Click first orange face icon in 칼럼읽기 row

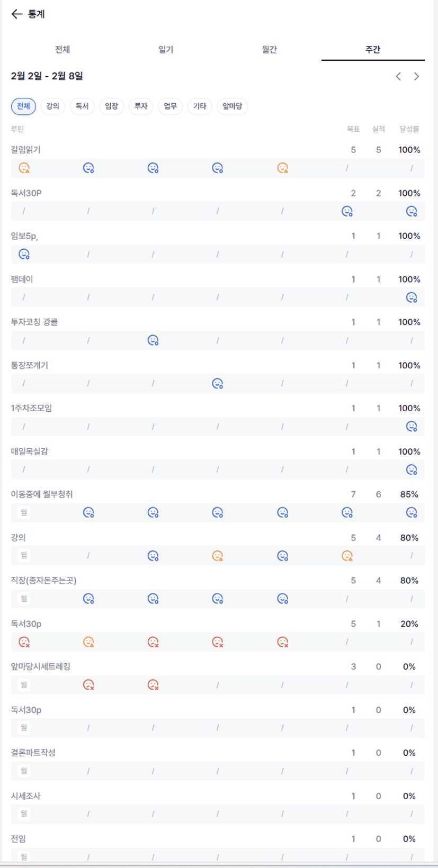tap(24, 168)
